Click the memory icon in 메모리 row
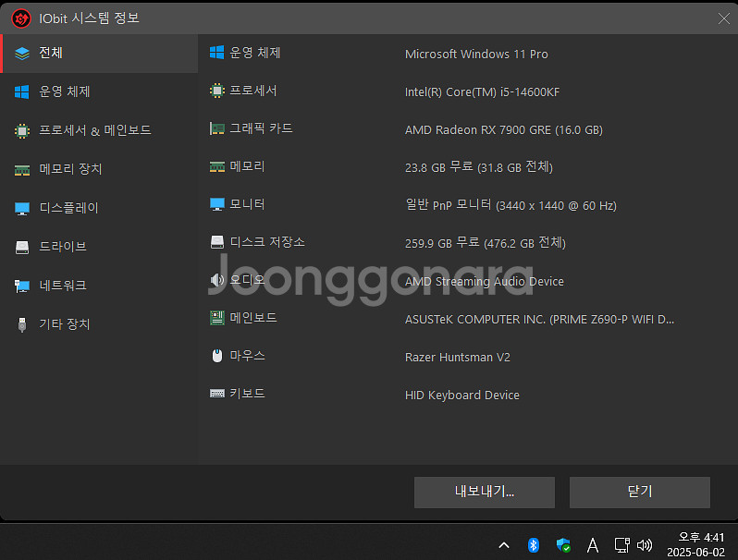Screen dimensions: 738x560 217,166
